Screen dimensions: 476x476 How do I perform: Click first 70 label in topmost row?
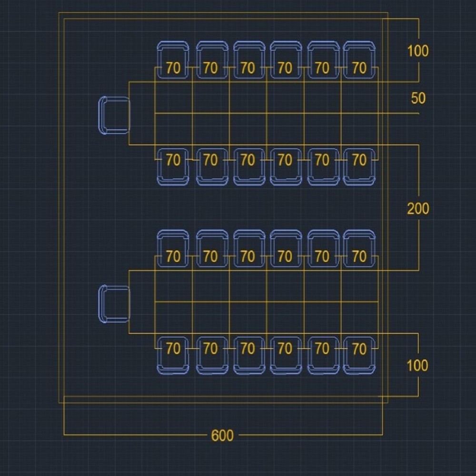click(173, 68)
